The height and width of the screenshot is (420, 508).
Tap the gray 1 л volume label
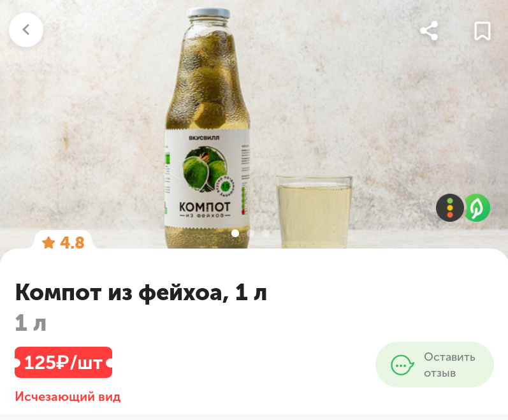click(x=31, y=323)
